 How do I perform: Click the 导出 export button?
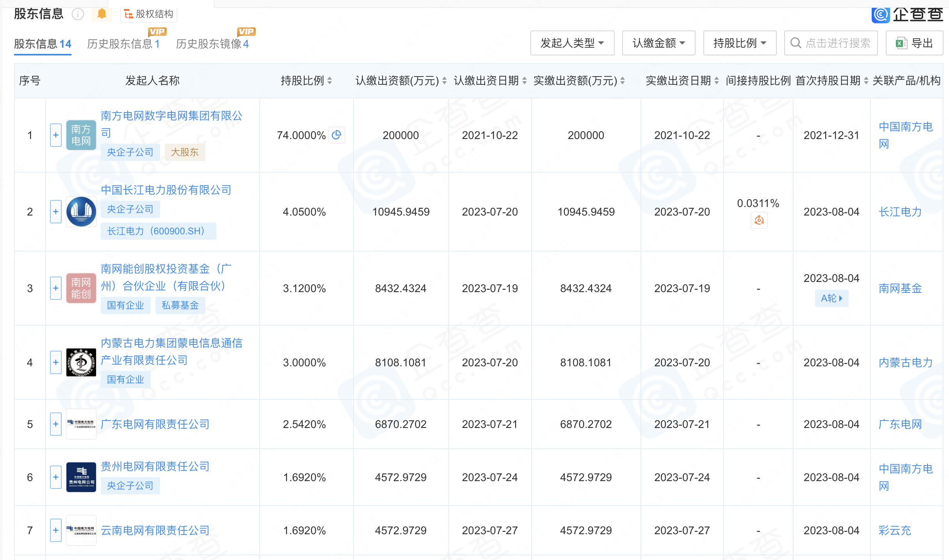pyautogui.click(x=914, y=43)
